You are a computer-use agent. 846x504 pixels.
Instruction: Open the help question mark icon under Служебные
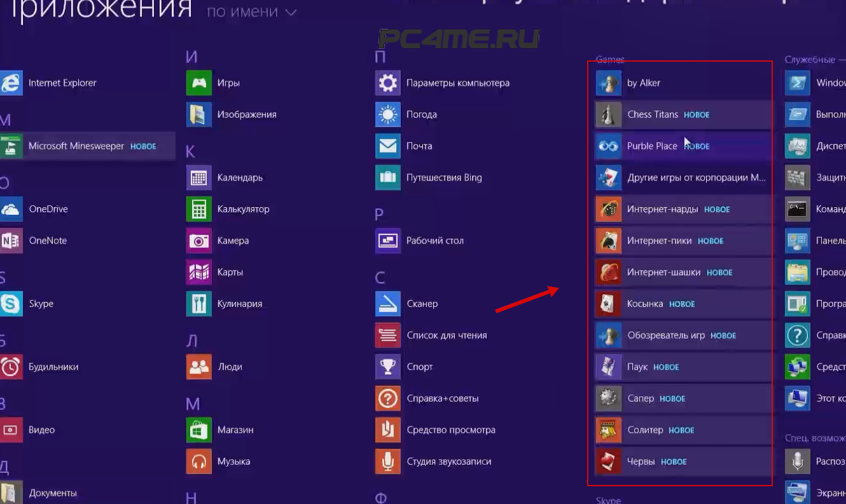pyautogui.click(x=798, y=335)
